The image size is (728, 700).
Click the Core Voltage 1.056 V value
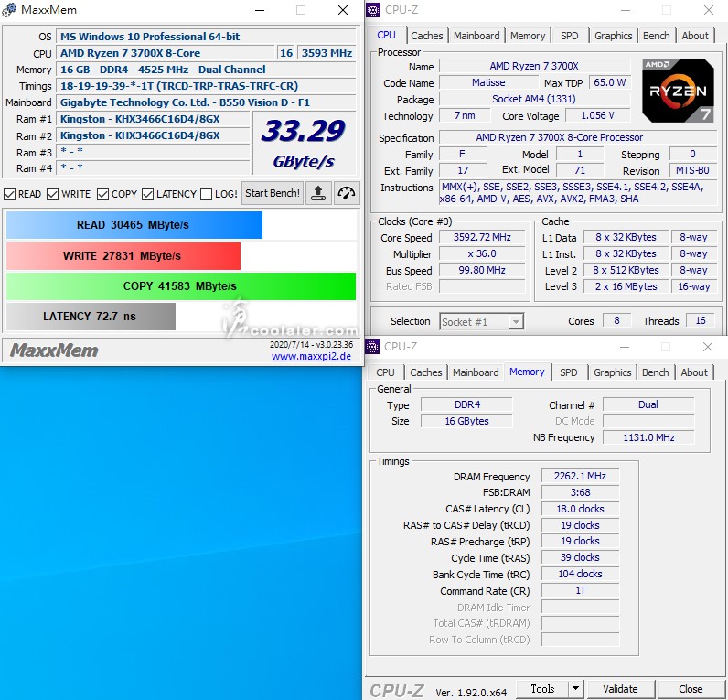(x=597, y=115)
